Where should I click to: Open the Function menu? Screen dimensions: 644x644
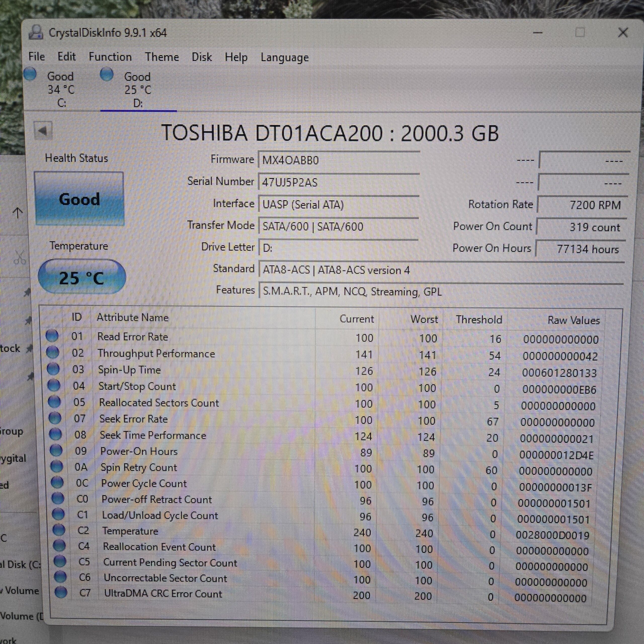[110, 57]
